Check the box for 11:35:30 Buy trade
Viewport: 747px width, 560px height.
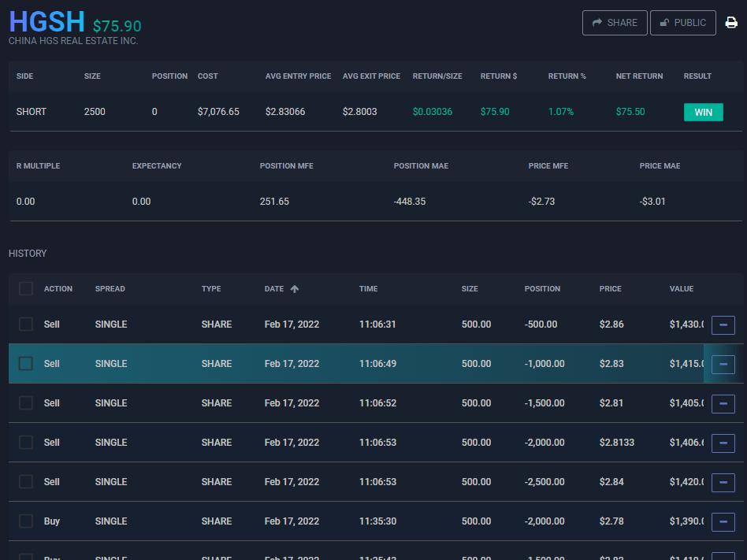[26, 521]
